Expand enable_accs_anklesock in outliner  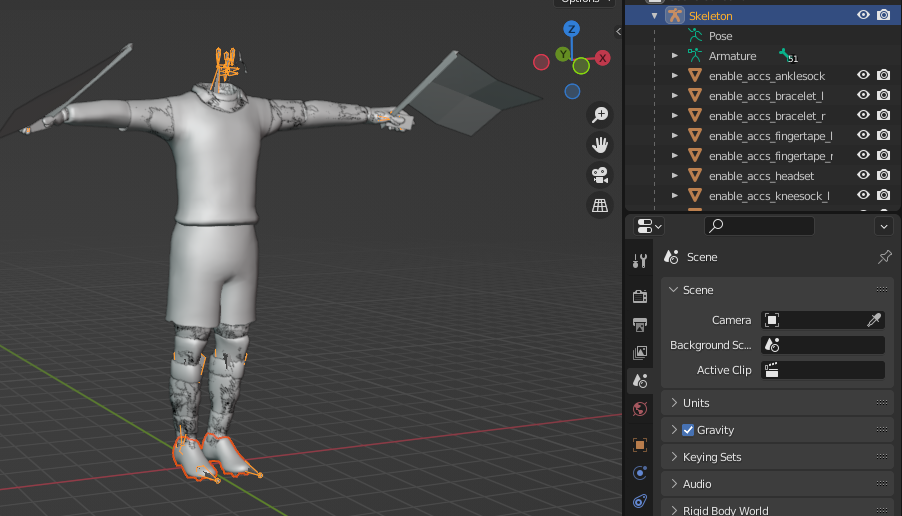(x=675, y=76)
